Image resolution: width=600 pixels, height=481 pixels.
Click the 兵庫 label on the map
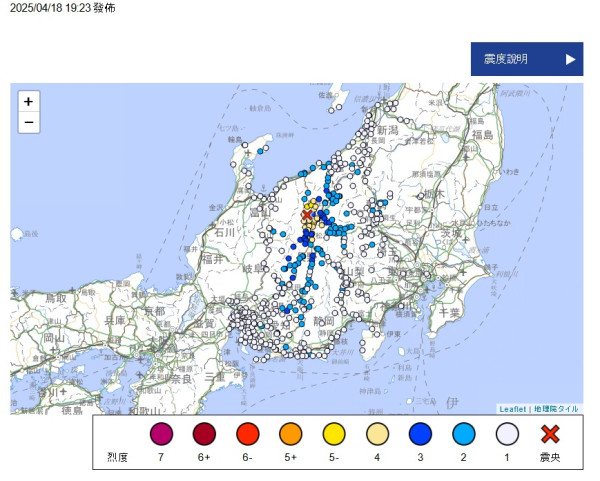click(115, 321)
